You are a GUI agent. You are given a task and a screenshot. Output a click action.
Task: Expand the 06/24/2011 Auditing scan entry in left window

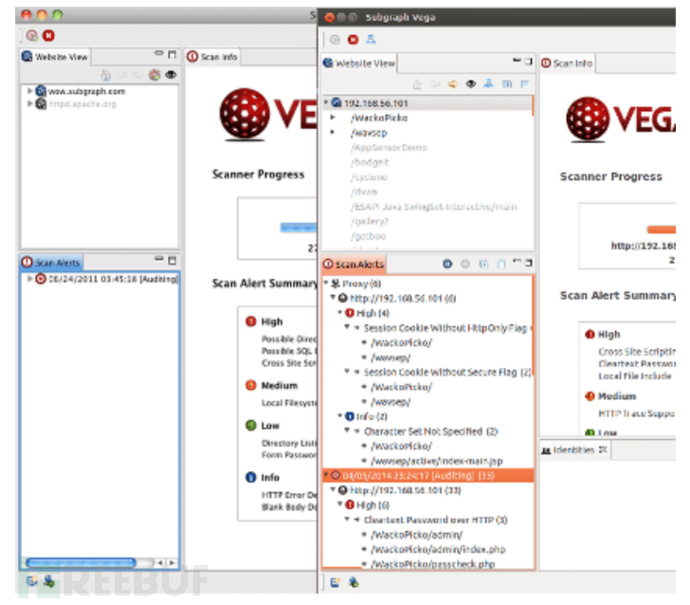point(29,279)
